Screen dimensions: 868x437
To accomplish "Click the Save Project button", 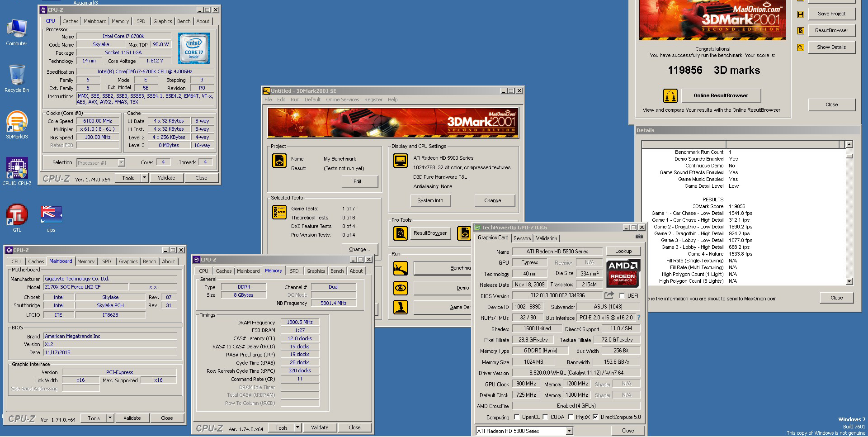I will (x=831, y=14).
